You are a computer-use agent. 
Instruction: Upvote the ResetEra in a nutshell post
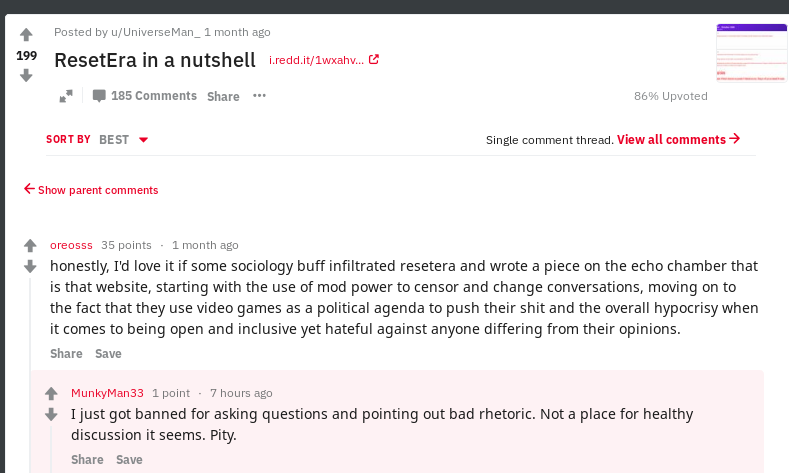pyautogui.click(x=26, y=35)
